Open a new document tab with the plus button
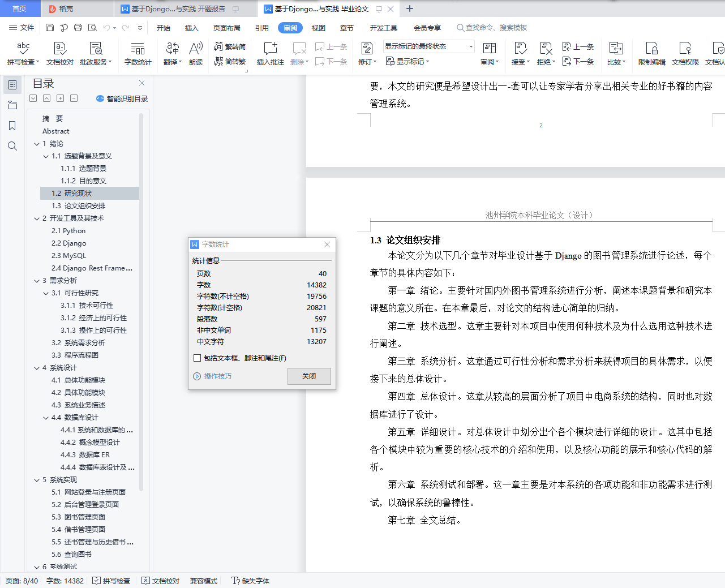The width and height of the screenshot is (725, 588). pos(410,8)
